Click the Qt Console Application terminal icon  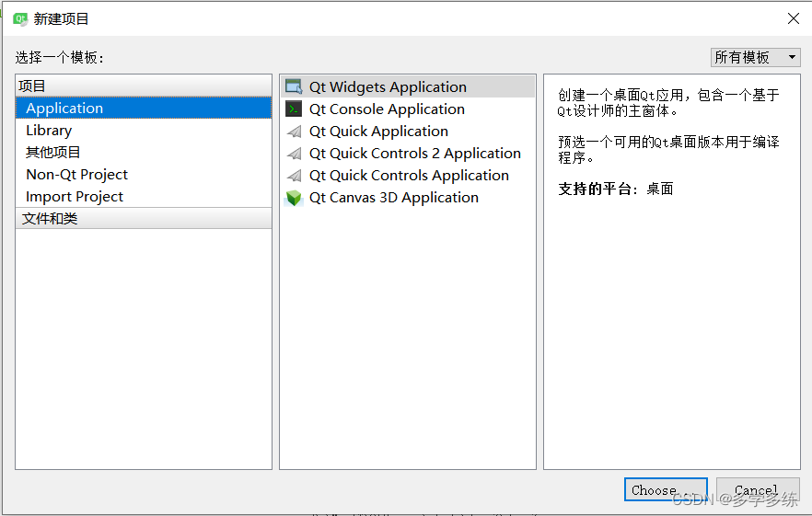click(x=294, y=109)
